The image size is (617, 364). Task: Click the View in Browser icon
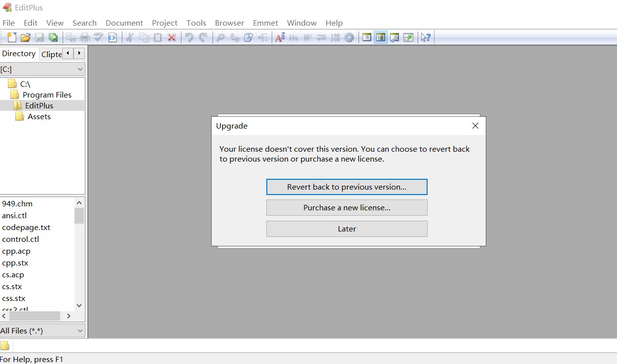(112, 37)
